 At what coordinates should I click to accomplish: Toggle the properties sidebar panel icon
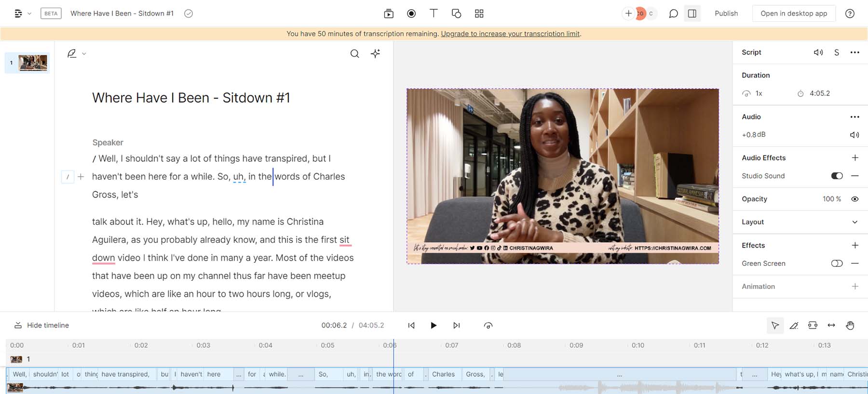[x=692, y=13]
